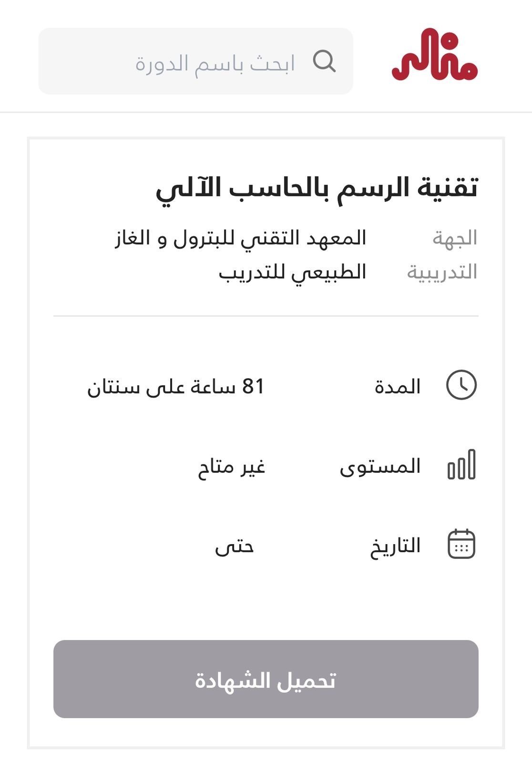Click the magnifying glass search icon
Screen dimensions: 532x763
[326, 61]
